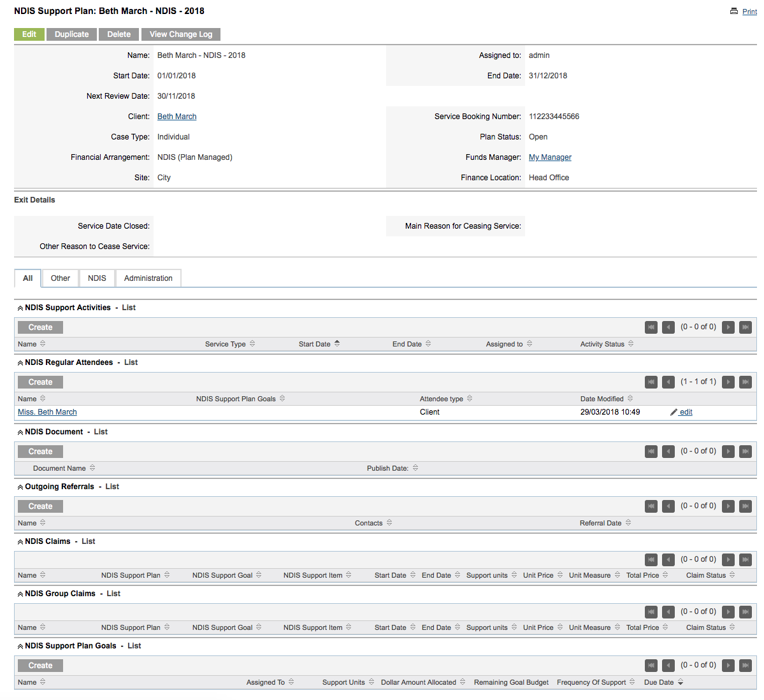Viewport: 764px width, 700px height.
Task: Sort NDIS Claims by NDIS Support Item
Action: tap(317, 576)
